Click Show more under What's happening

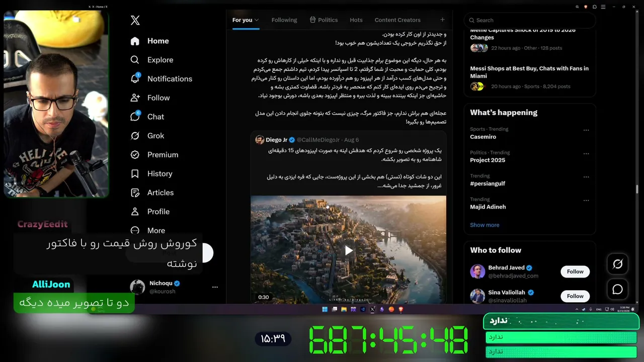coord(485,225)
